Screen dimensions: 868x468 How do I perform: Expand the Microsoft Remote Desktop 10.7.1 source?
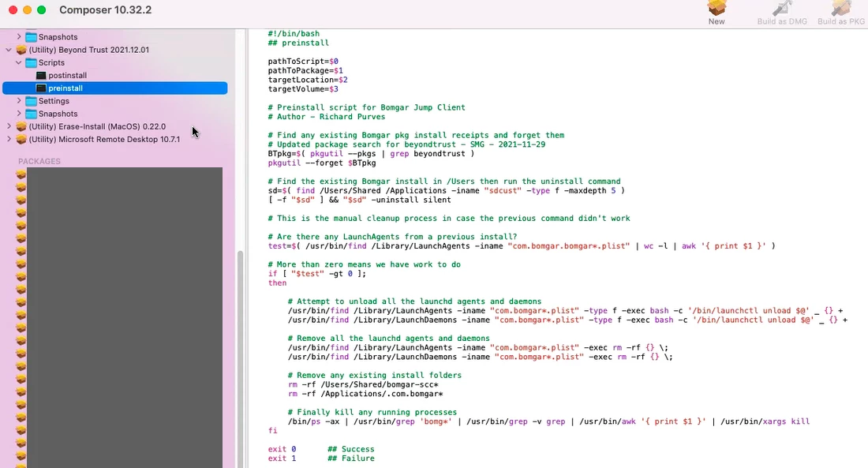pyautogui.click(x=9, y=139)
